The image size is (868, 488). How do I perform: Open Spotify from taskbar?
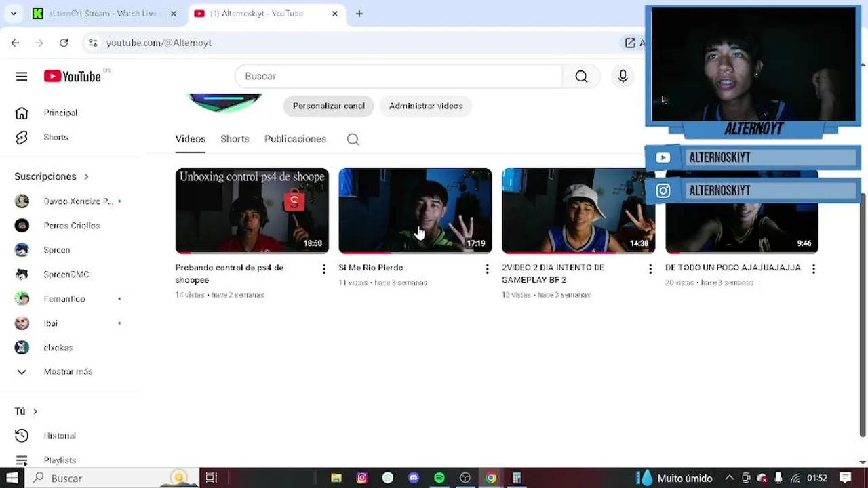(x=439, y=478)
